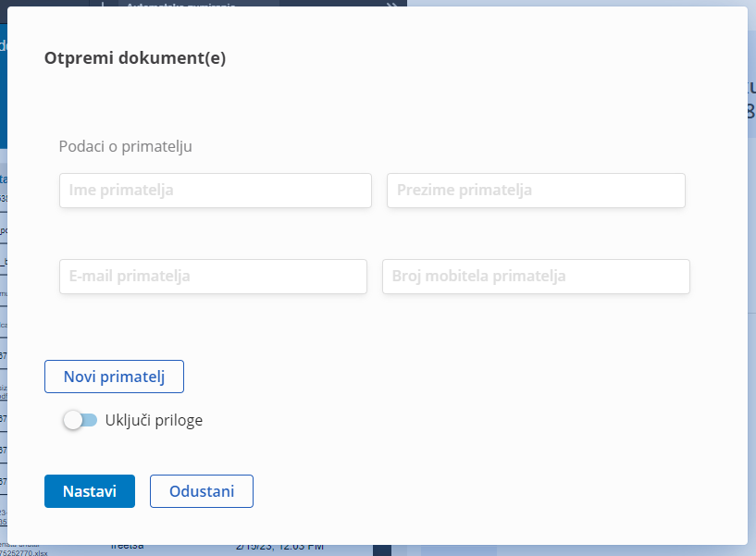Click the 2/15/23 12:03 PM date entry

pos(279,548)
